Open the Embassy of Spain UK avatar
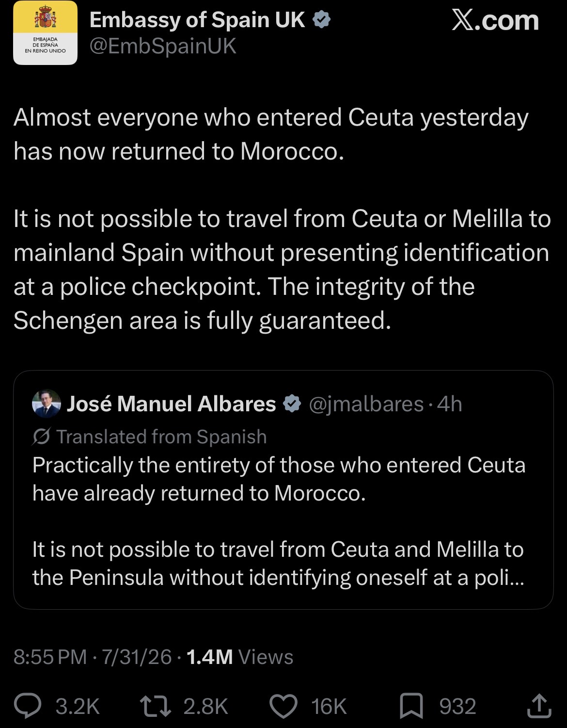The width and height of the screenshot is (567, 728). pyautogui.click(x=45, y=33)
